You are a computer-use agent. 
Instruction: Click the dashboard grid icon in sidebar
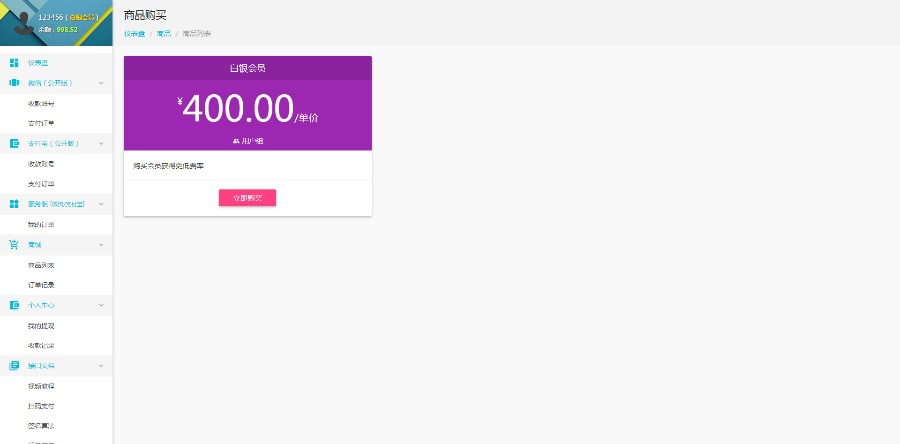[14, 62]
